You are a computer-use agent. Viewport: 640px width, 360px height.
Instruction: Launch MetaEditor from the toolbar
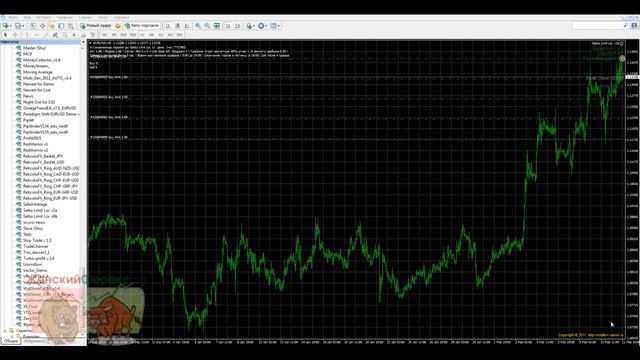(x=118, y=26)
